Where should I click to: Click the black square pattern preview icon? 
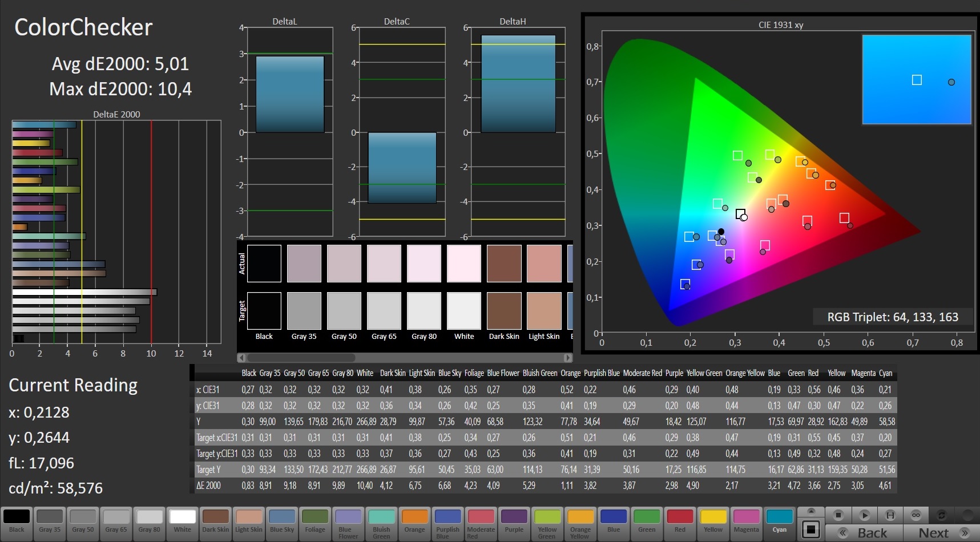[x=811, y=529]
